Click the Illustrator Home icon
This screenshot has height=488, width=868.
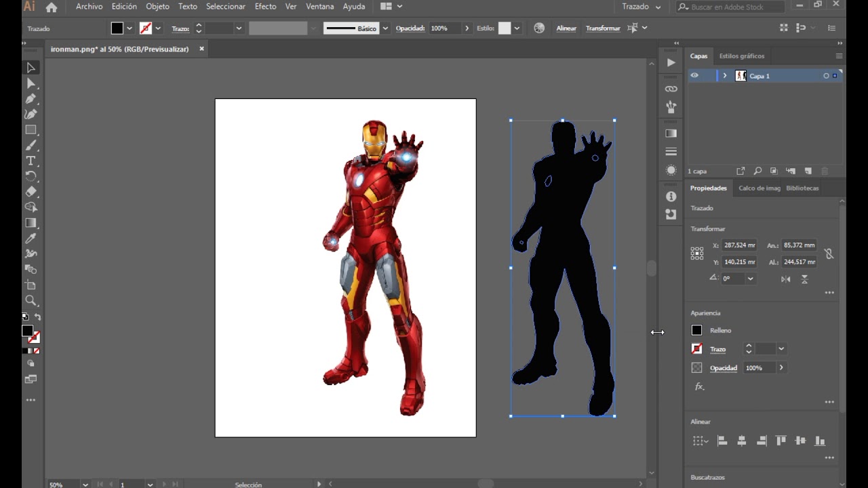52,7
